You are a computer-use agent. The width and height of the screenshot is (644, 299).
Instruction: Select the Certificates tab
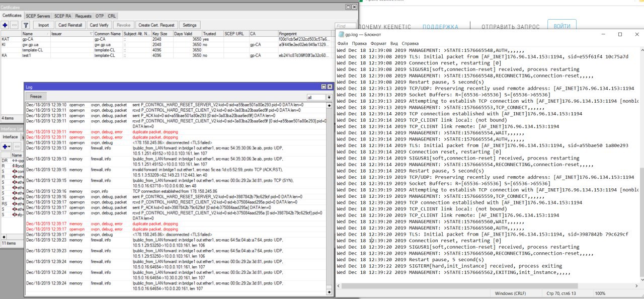pyautogui.click(x=12, y=16)
